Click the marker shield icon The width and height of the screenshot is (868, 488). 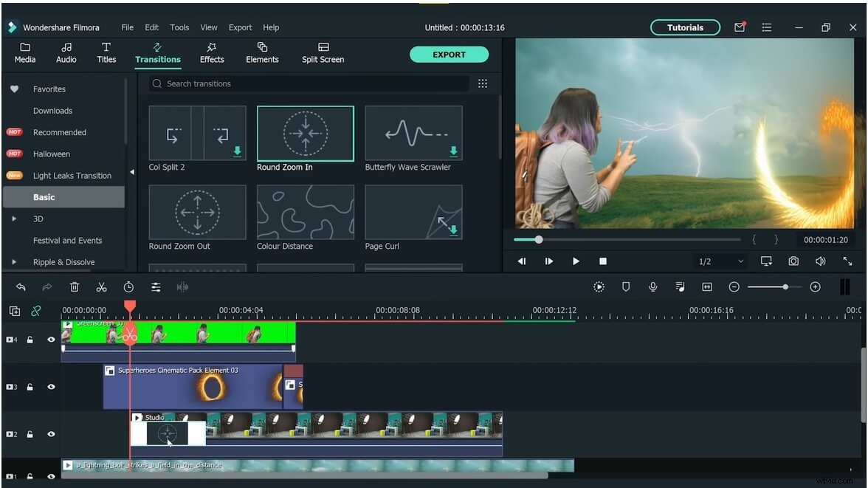[x=626, y=287]
